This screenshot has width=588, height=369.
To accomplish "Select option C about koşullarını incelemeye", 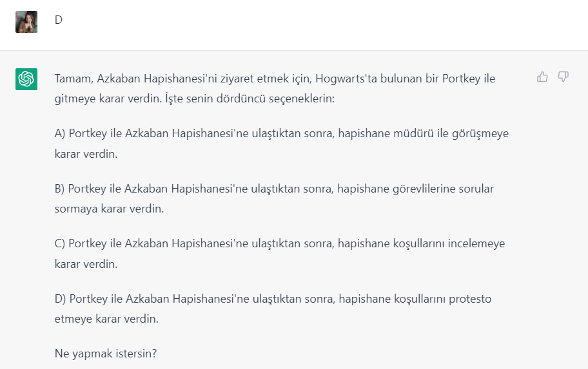I will (x=280, y=254).
